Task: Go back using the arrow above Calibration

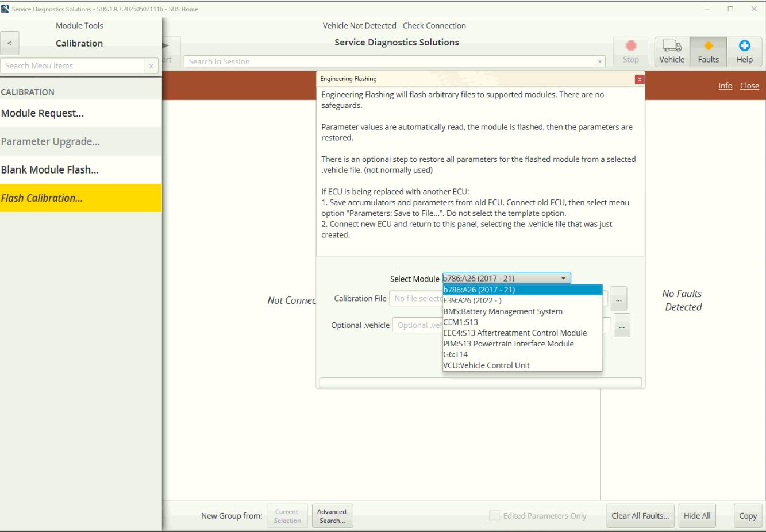Action: click(9, 43)
